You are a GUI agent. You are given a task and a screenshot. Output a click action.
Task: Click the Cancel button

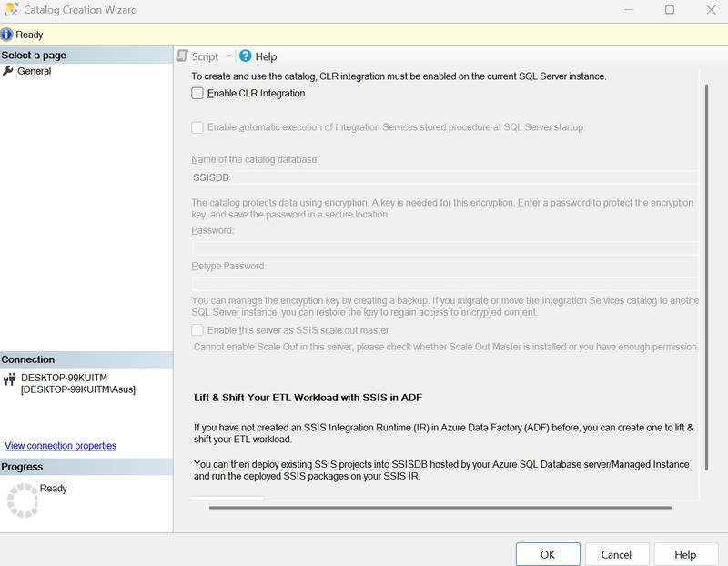pyautogui.click(x=617, y=552)
